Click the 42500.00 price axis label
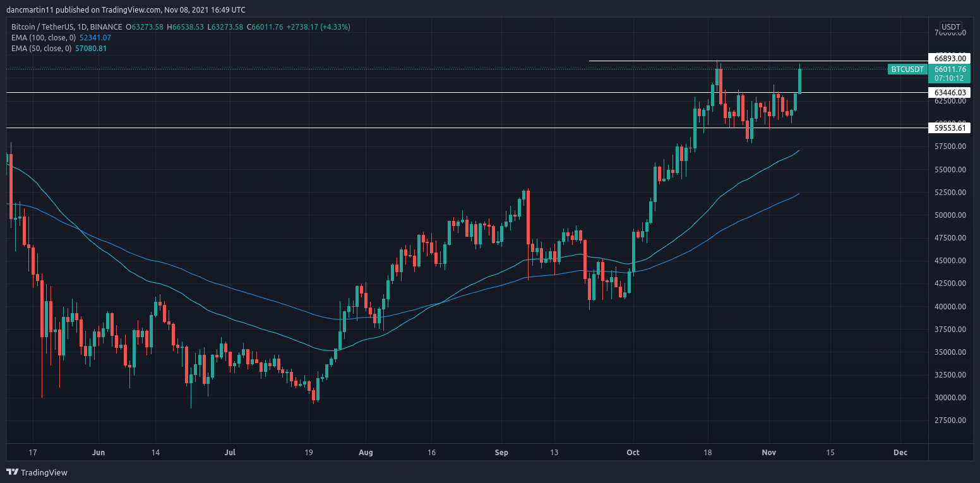 pyautogui.click(x=950, y=283)
